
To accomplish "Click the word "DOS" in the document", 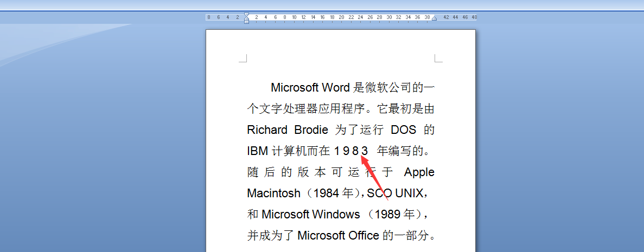I will [x=403, y=130].
